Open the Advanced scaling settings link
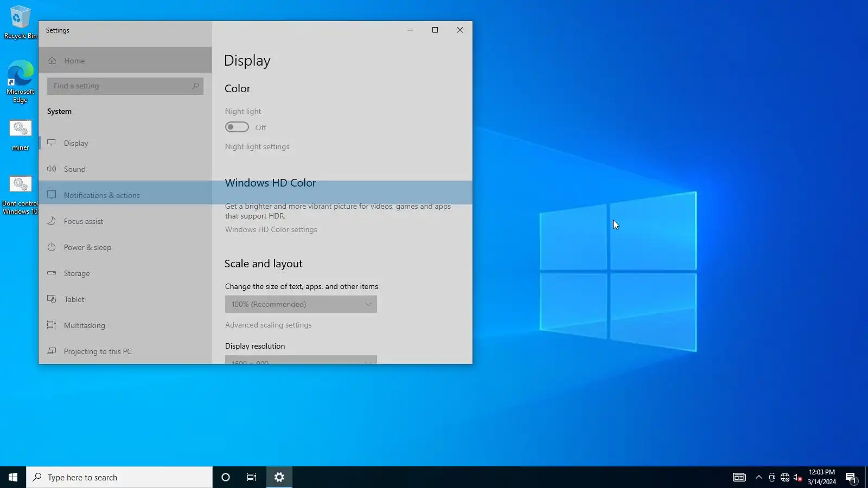 (x=269, y=325)
